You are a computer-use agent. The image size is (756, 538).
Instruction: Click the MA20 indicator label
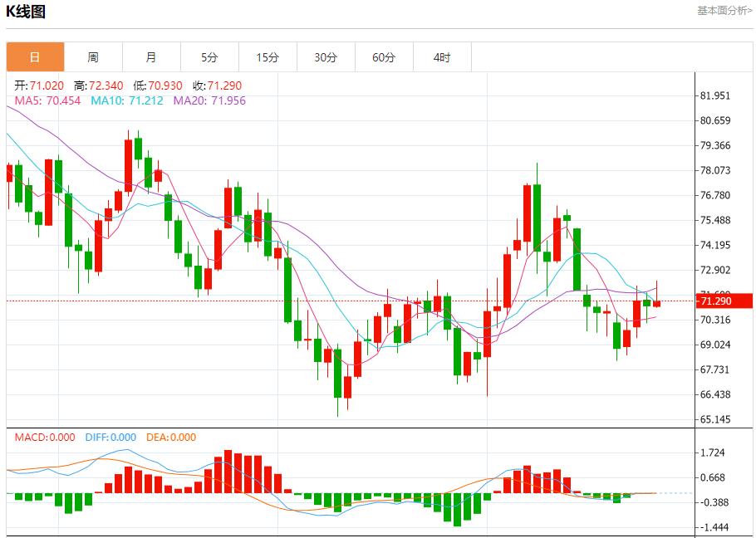tap(209, 100)
